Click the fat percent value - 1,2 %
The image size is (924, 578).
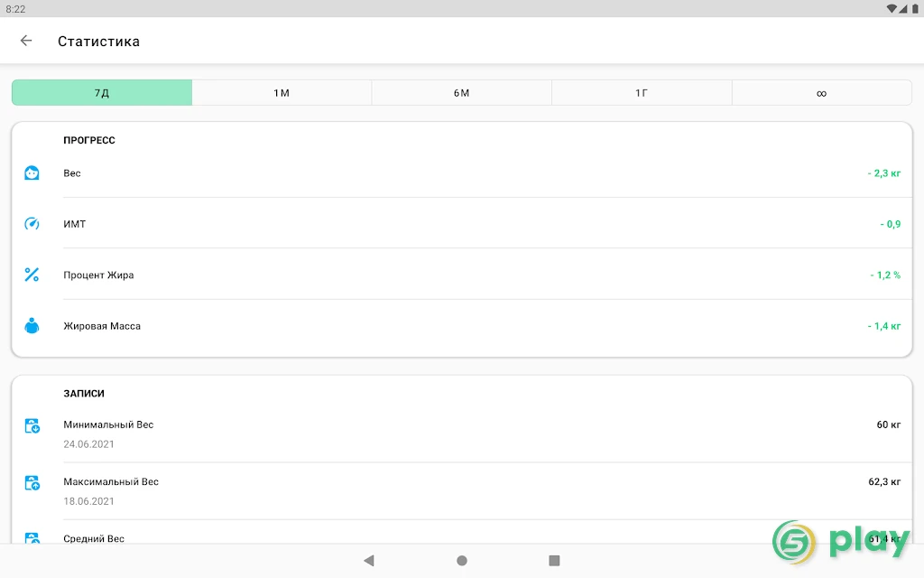[885, 275]
